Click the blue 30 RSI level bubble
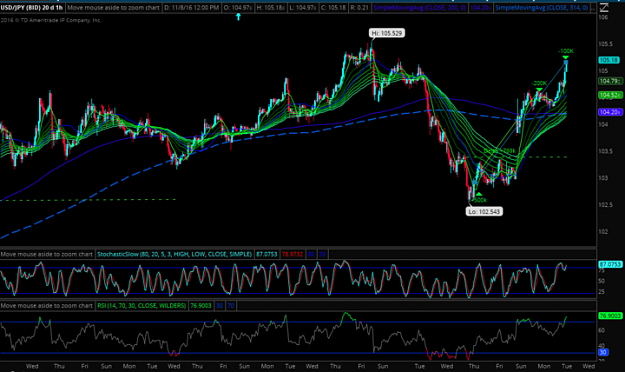Image resolution: width=625 pixels, height=372 pixels. click(x=603, y=352)
